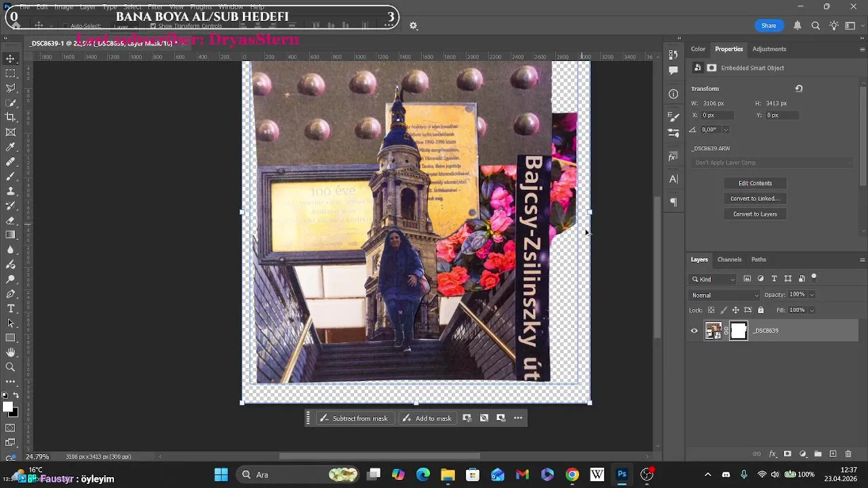Open the Normal blend mode dropdown

pos(725,295)
